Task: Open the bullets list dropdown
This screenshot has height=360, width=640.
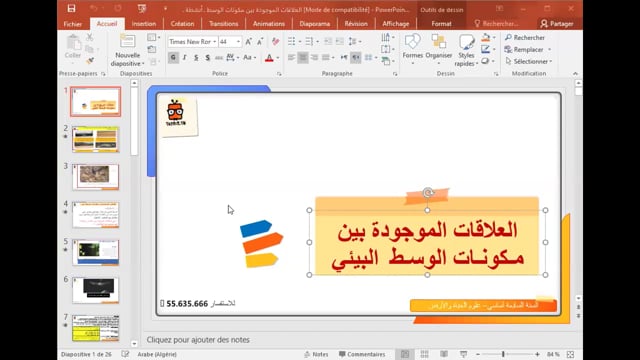Action: coord(300,41)
